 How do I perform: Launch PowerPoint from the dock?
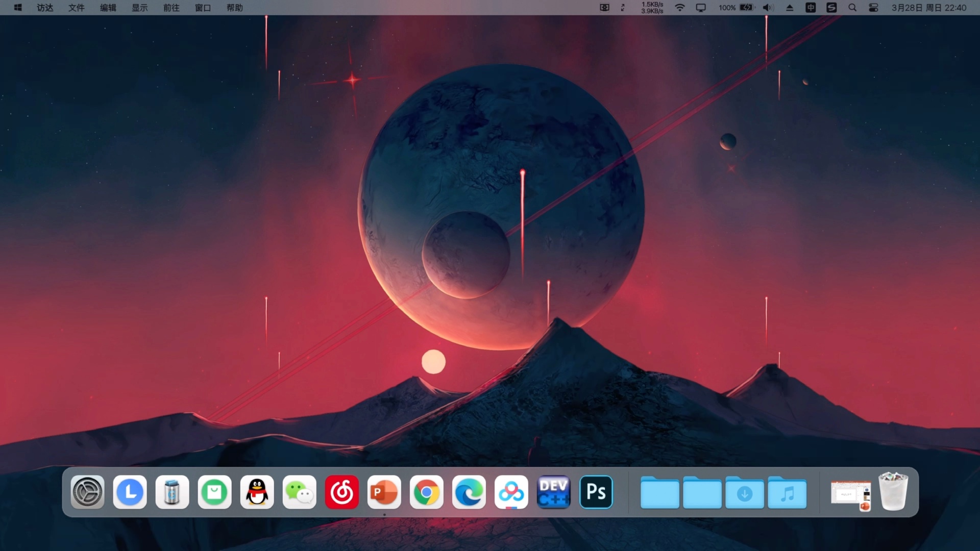click(x=384, y=492)
